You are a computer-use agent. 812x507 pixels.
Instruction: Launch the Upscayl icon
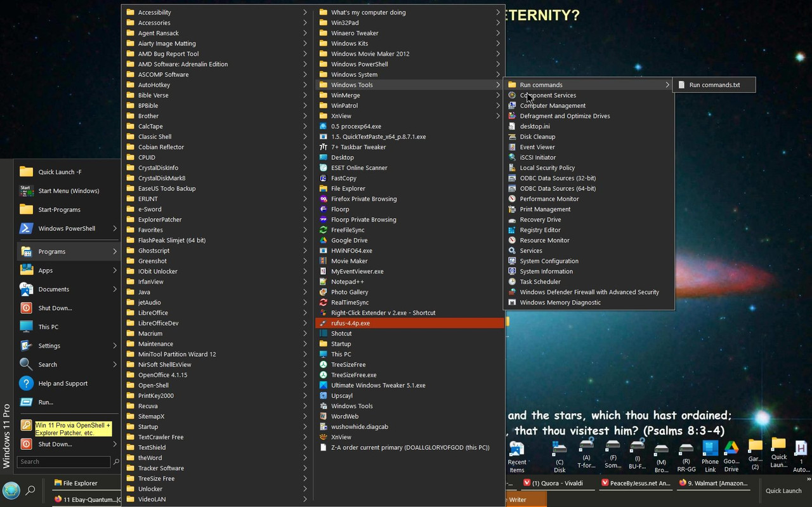pos(324,395)
